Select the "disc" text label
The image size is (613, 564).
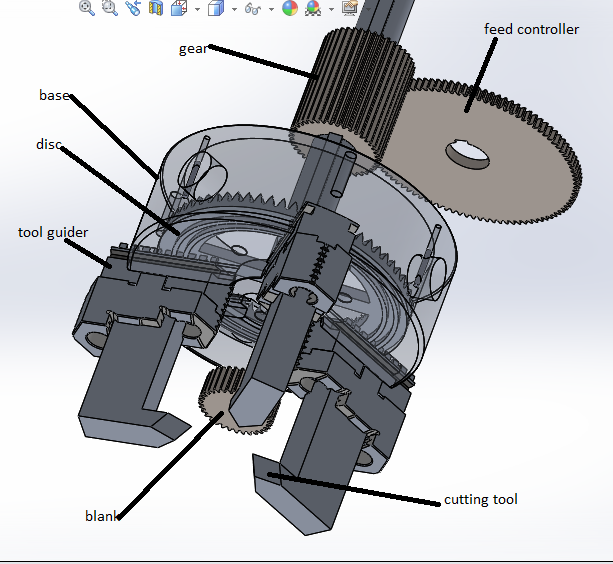[x=49, y=144]
